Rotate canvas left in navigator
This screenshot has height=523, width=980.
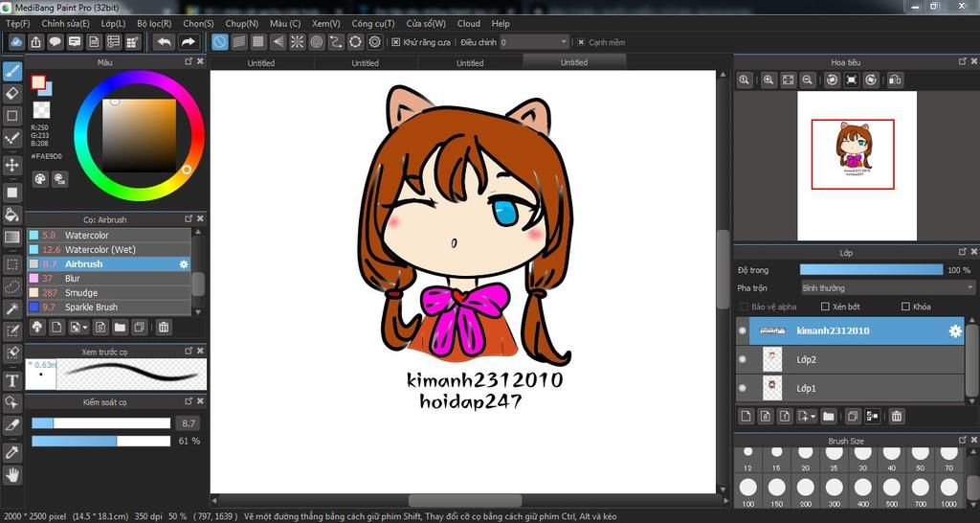[832, 80]
